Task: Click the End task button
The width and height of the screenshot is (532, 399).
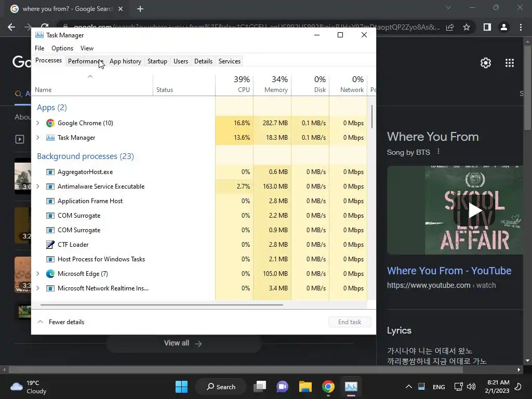Action: [x=350, y=322]
